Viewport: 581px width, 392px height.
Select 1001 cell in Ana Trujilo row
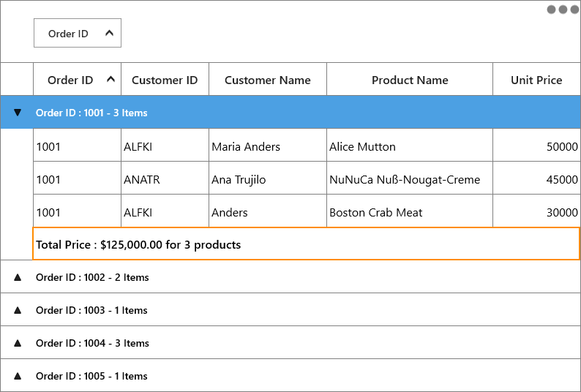(x=77, y=178)
